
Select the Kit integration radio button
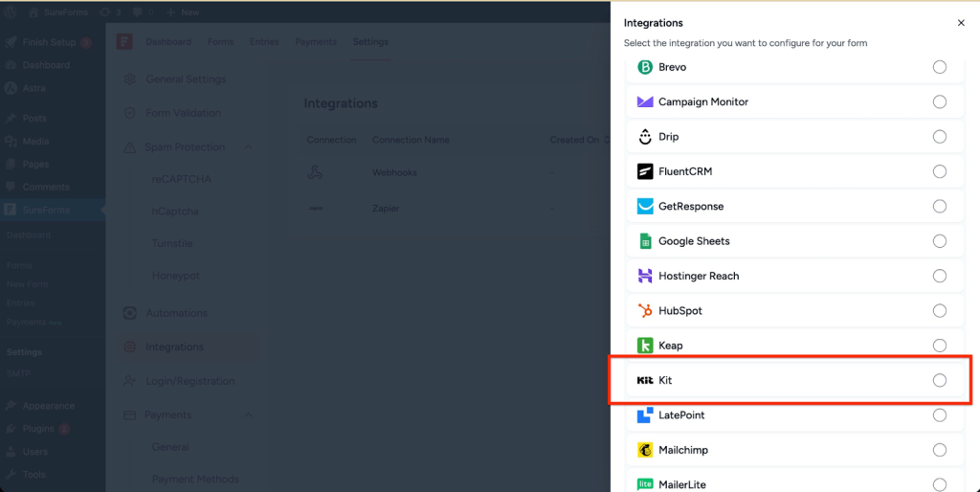pyautogui.click(x=940, y=380)
